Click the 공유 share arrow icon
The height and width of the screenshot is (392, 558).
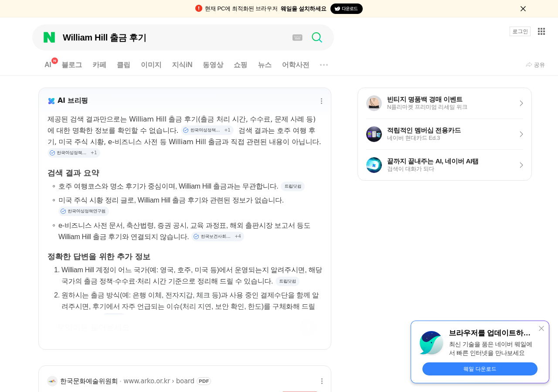pyautogui.click(x=529, y=65)
